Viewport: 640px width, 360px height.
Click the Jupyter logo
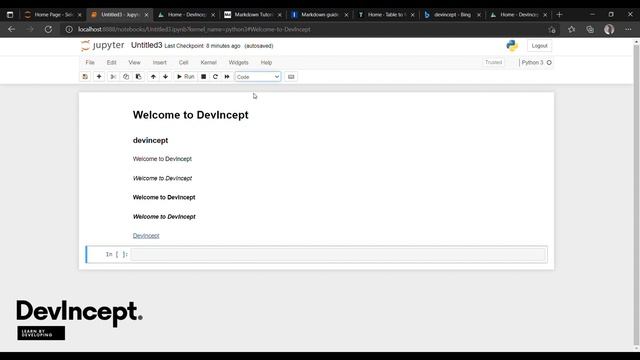[102, 45]
